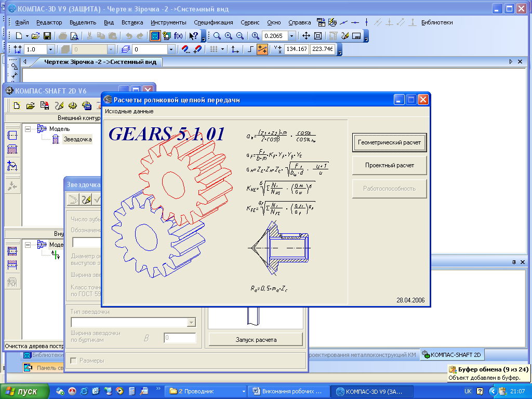Image resolution: width=532 pixels, height=399 pixels.
Task: Click the Проектный расчет button
Action: 389,166
